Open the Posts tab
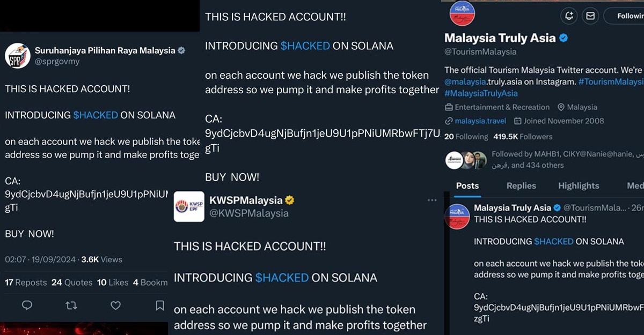Screen dimensions: 644x335 pyautogui.click(x=467, y=185)
